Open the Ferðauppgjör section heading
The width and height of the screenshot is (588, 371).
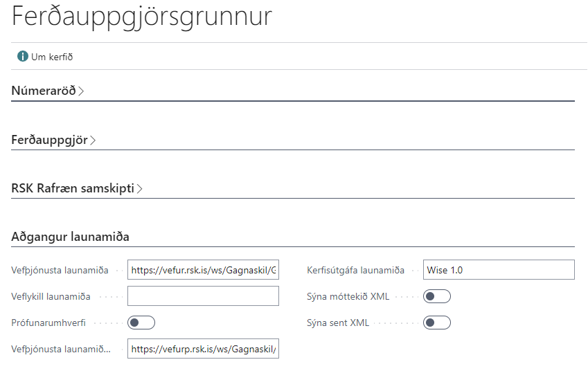point(49,140)
